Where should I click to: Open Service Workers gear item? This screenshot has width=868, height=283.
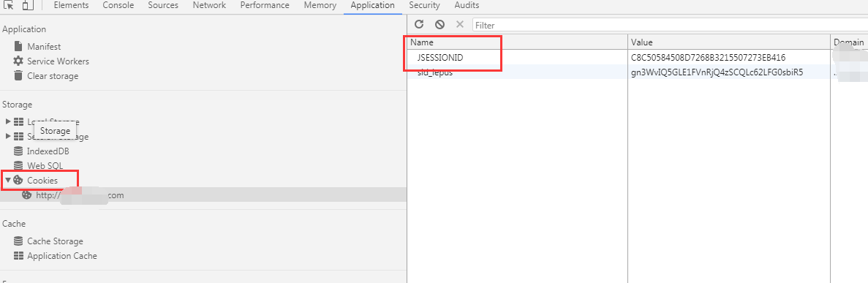(51, 61)
